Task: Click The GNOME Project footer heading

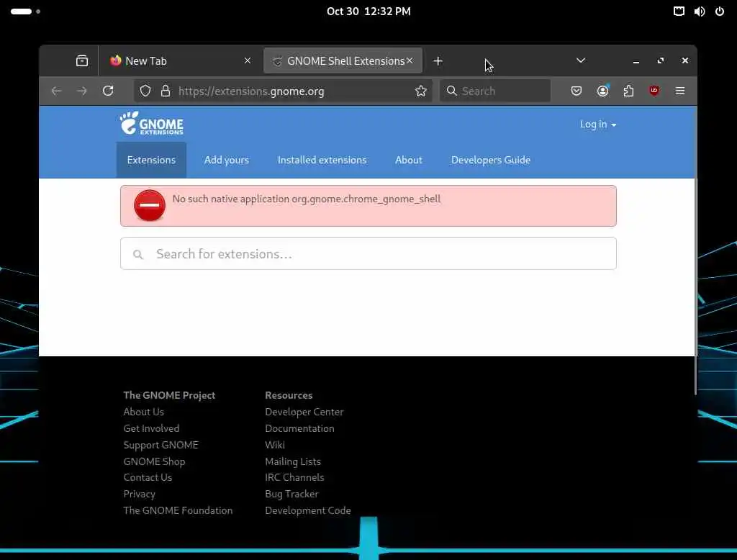Action: click(169, 395)
